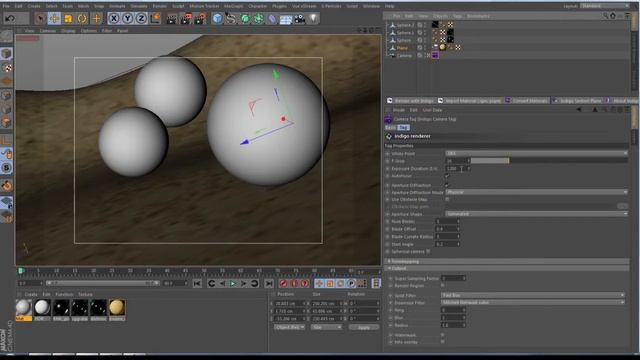
Task: Collapse the Output section
Action: 507,268
